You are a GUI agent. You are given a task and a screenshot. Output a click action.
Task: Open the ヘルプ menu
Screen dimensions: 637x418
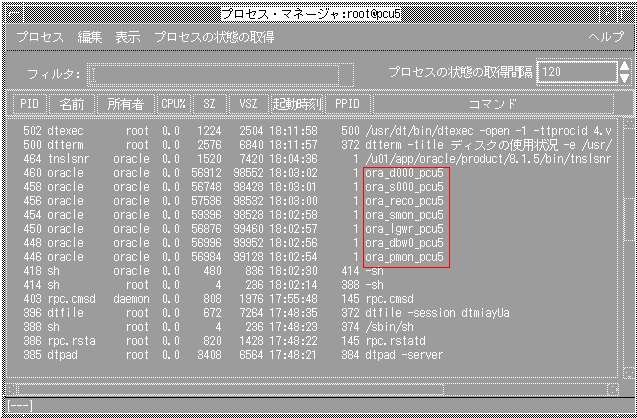point(606,37)
